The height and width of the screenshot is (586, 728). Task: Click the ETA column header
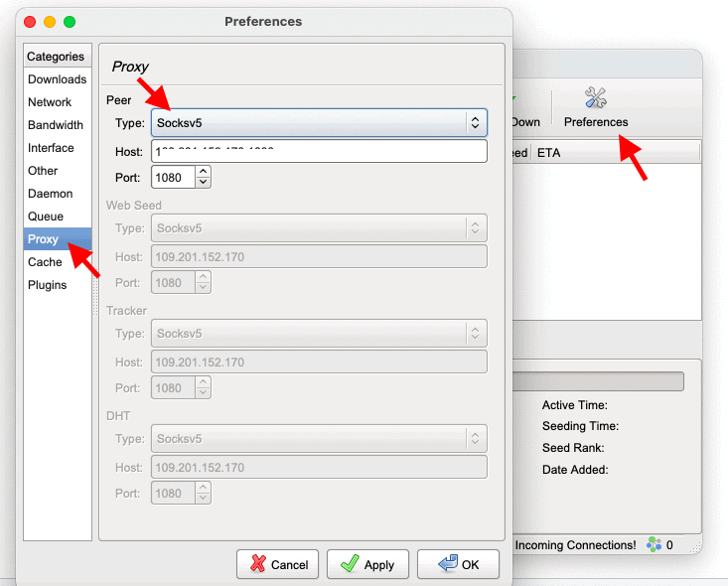click(615, 153)
